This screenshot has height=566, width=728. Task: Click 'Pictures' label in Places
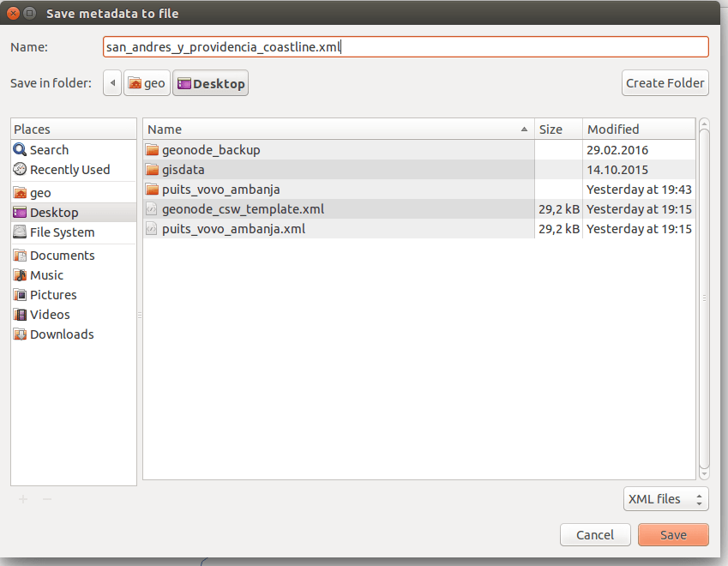click(53, 295)
